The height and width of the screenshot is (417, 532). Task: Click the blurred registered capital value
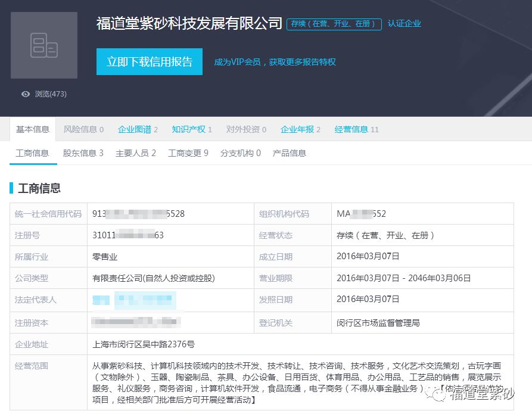pyautogui.click(x=136, y=322)
